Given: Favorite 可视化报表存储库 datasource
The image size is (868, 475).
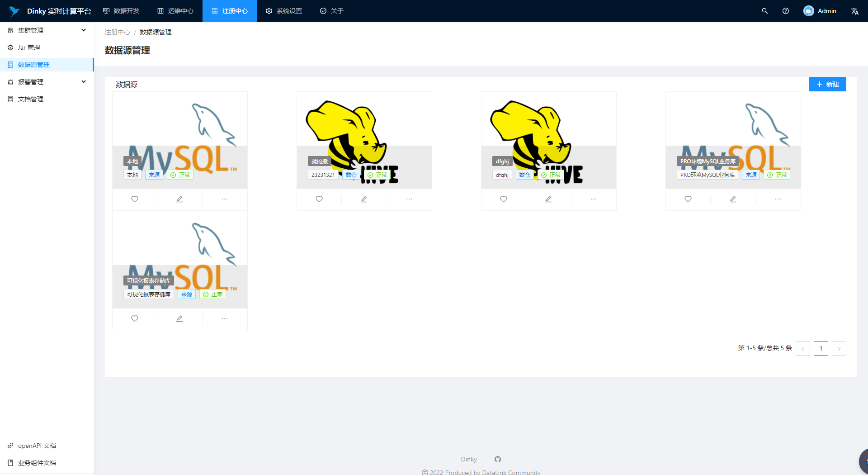Looking at the screenshot, I should tap(135, 318).
